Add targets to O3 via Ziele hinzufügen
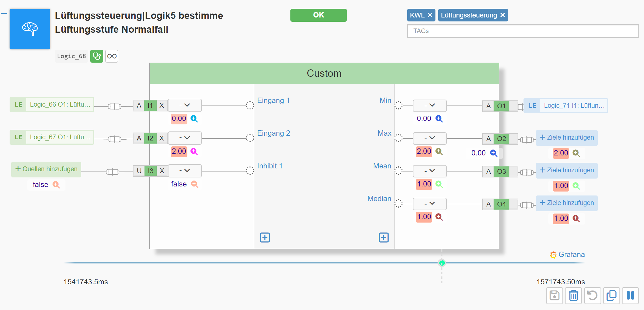The width and height of the screenshot is (644, 310). pos(567,170)
